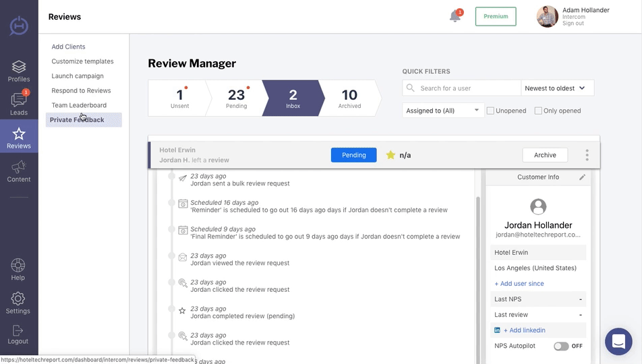
Task: Click Jordan Hollander's avatar placeholder icon
Action: point(538,207)
